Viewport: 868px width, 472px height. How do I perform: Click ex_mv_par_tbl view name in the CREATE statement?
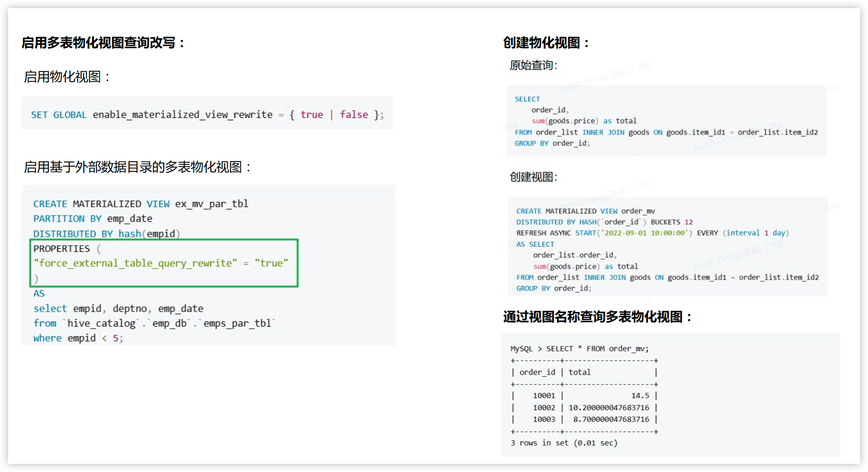pyautogui.click(x=211, y=204)
